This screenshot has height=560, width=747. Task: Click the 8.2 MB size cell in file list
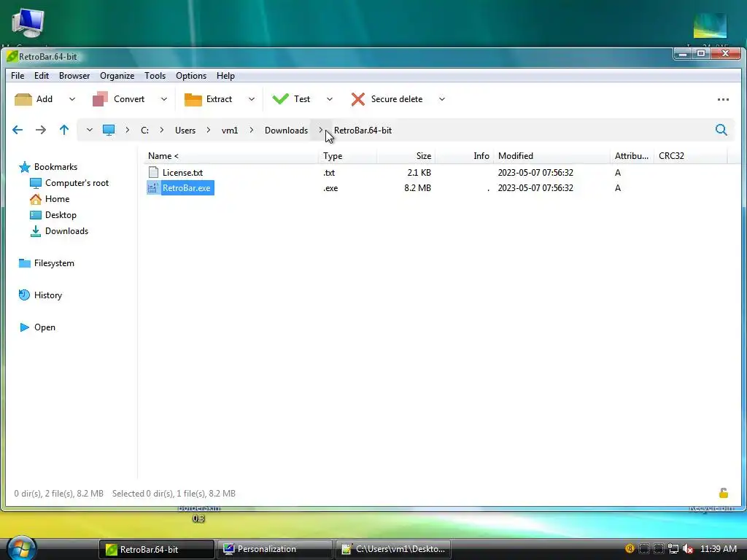tap(418, 188)
